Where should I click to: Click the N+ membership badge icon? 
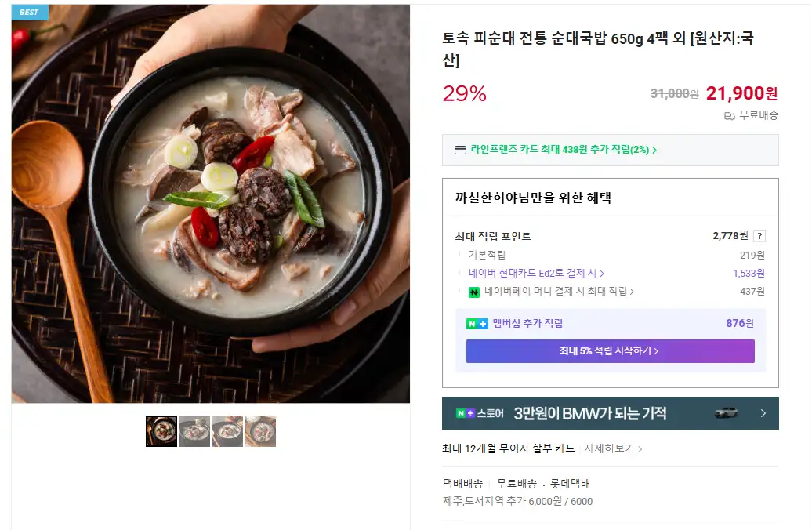[x=477, y=324]
